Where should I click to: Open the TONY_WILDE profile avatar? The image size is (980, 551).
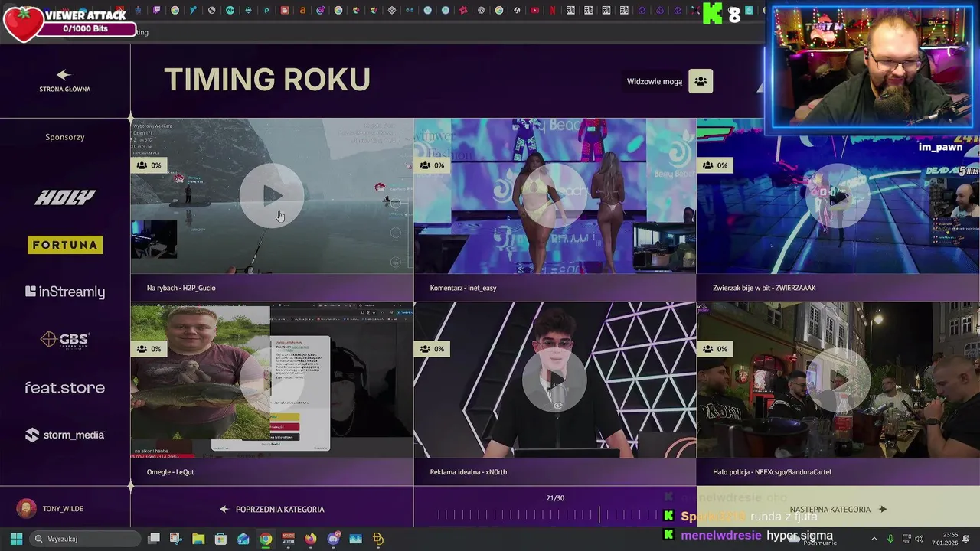point(27,509)
